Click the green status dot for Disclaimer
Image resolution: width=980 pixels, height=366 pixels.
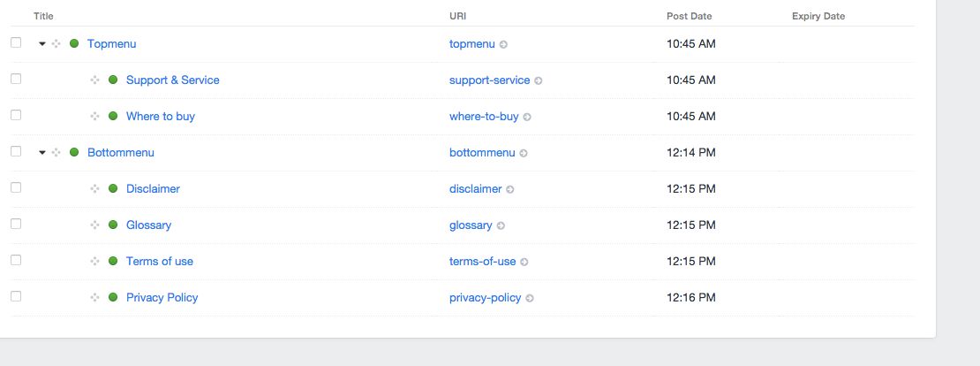click(113, 188)
